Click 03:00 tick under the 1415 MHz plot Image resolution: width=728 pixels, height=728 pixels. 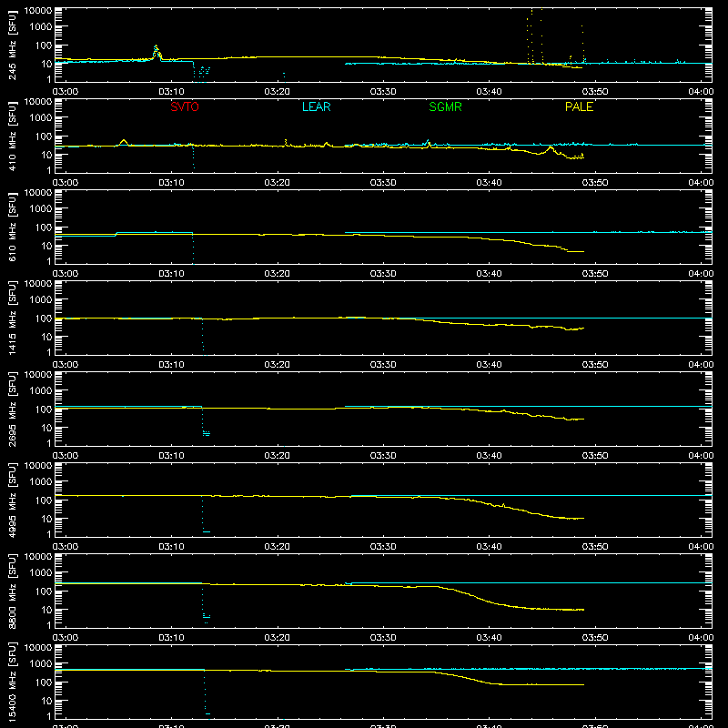point(65,365)
